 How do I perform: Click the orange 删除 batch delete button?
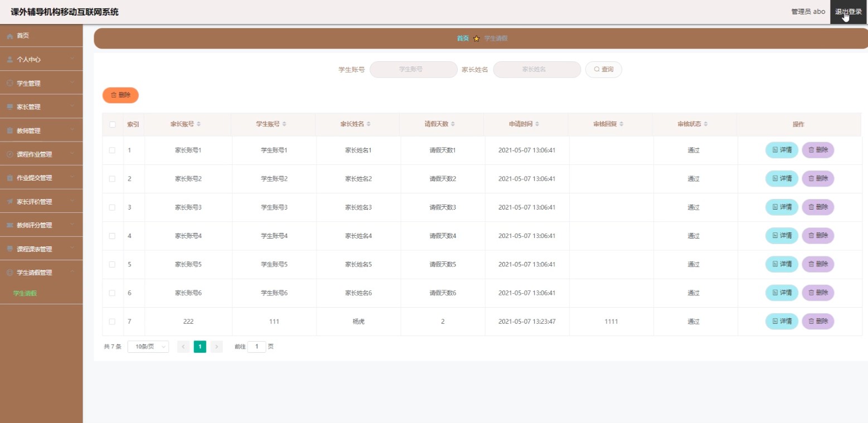tap(120, 95)
